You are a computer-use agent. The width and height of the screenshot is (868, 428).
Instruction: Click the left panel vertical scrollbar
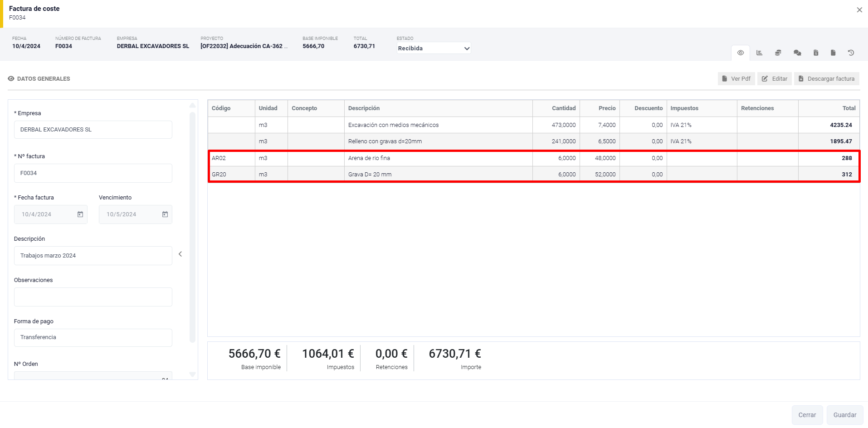pyautogui.click(x=192, y=227)
